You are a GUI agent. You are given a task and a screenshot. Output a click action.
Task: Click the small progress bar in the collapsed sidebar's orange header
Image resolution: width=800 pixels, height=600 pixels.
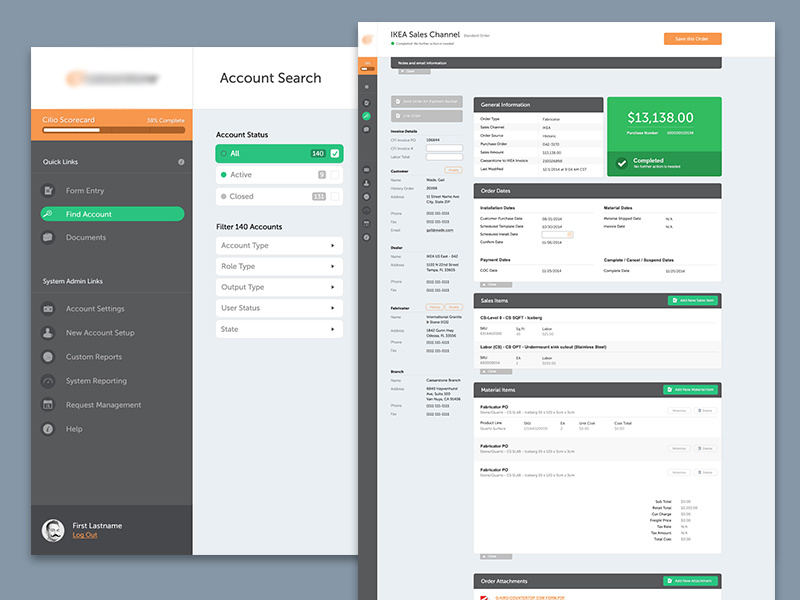pos(367,69)
